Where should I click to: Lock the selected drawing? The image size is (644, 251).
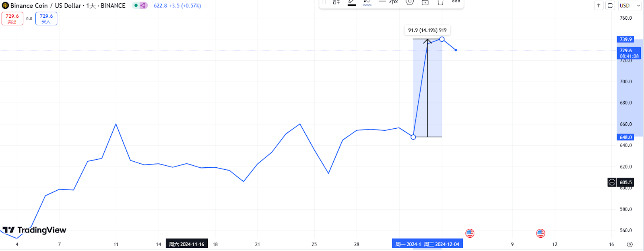(x=425, y=2)
